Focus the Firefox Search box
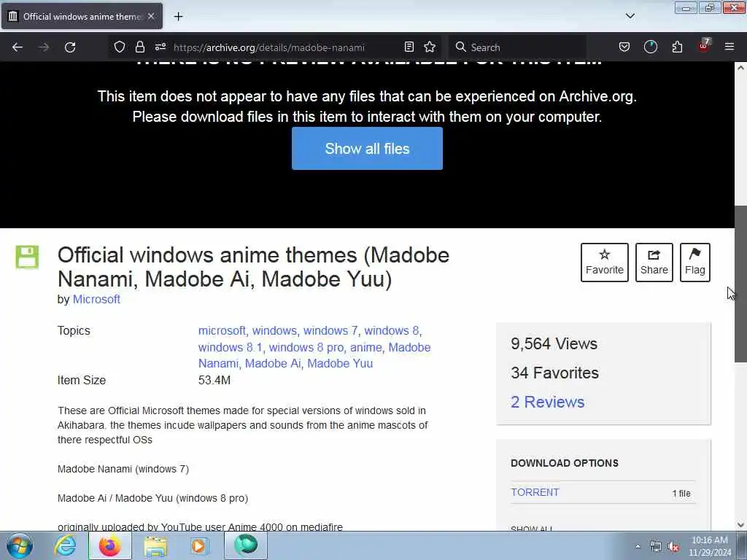 pos(517,47)
